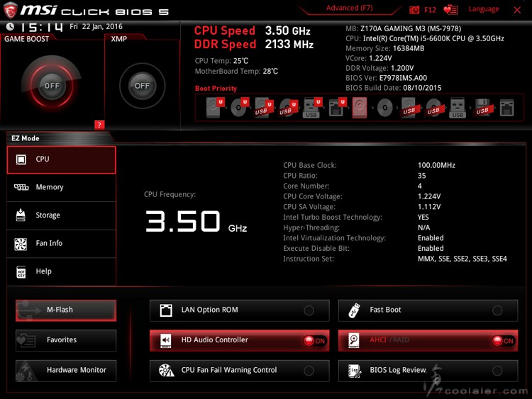Image resolution: width=532 pixels, height=399 pixels.
Task: Click the CPU Base Clock 100.00MHz value
Action: point(436,165)
